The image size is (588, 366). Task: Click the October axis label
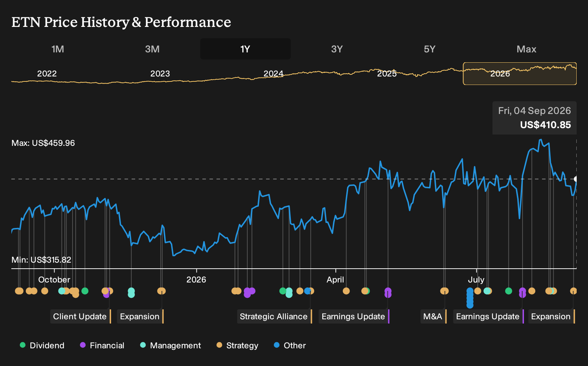tap(54, 280)
